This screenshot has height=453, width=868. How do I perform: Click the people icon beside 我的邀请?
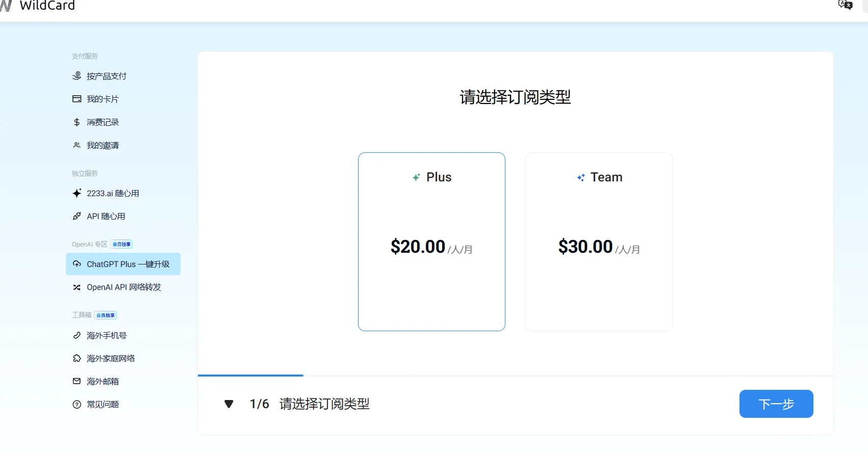point(76,145)
